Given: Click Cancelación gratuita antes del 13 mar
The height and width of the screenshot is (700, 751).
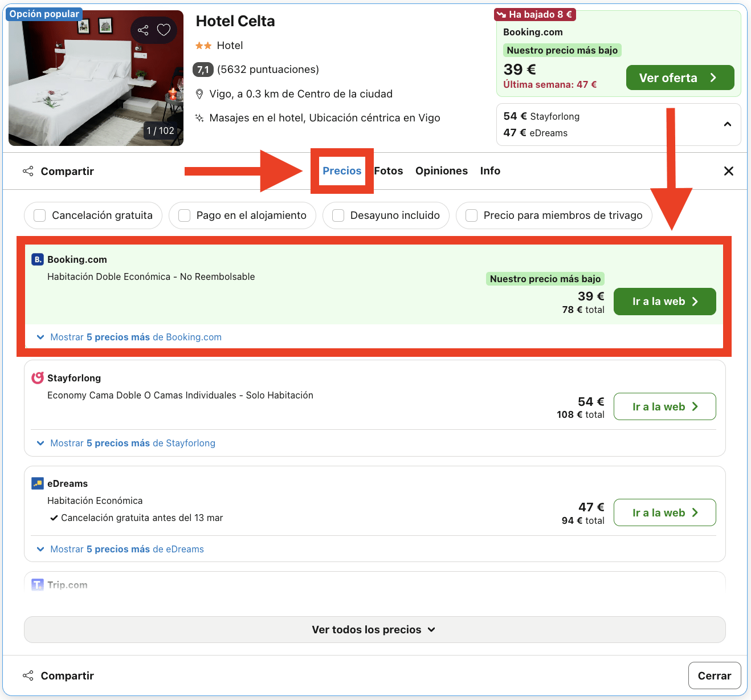Looking at the screenshot, I should click(142, 518).
